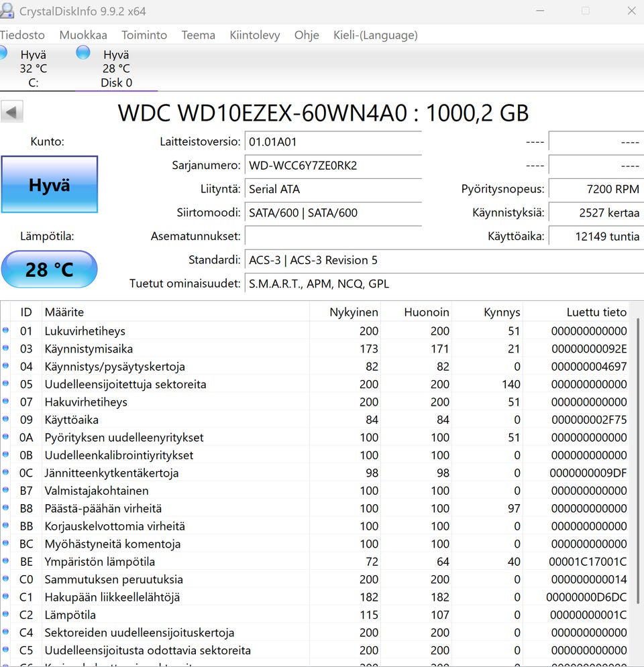Click the Lämpötila: label above the temperature
Image resolution: width=644 pixels, height=667 pixels.
click(x=47, y=236)
